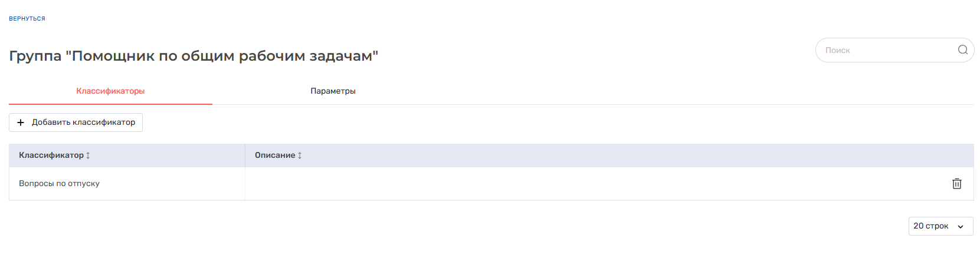Viewport: 980px width, 268px height.
Task: Click the "20 строк" label text
Action: 930,226
